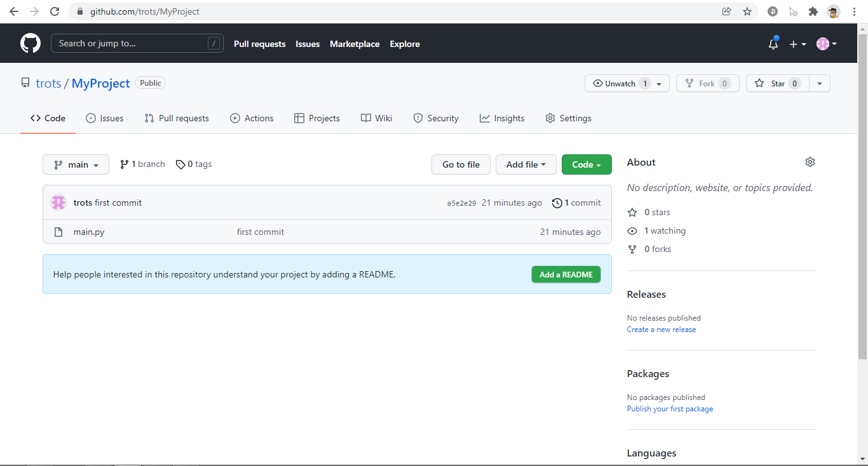The height and width of the screenshot is (466, 868).
Task: Open the green Code dropdown
Action: tap(587, 164)
